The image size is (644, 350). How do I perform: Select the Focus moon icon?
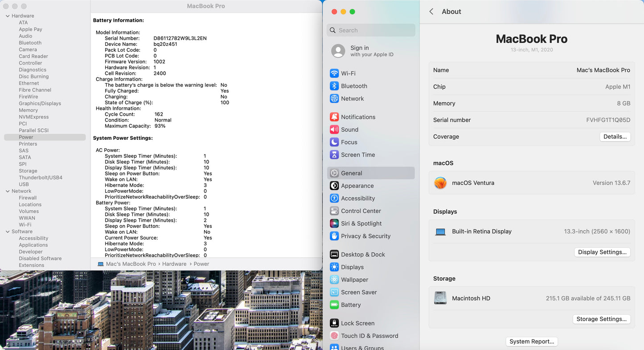pyautogui.click(x=334, y=142)
